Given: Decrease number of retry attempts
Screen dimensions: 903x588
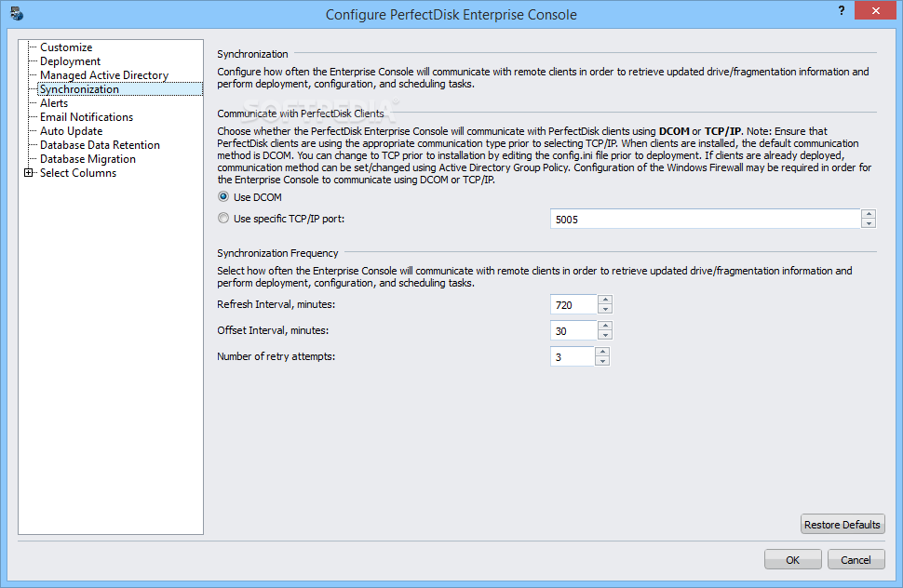Looking at the screenshot, I should point(601,361).
